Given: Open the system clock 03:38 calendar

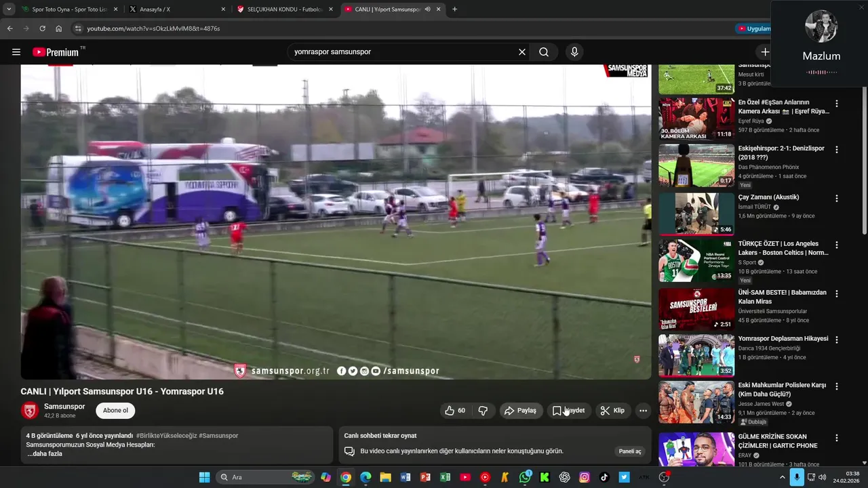Looking at the screenshot, I should (847, 477).
